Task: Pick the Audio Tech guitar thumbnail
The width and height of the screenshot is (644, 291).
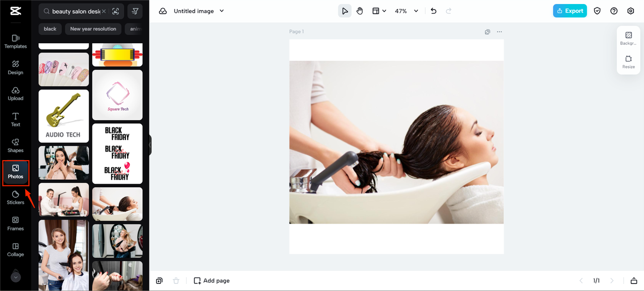Action: tap(64, 116)
